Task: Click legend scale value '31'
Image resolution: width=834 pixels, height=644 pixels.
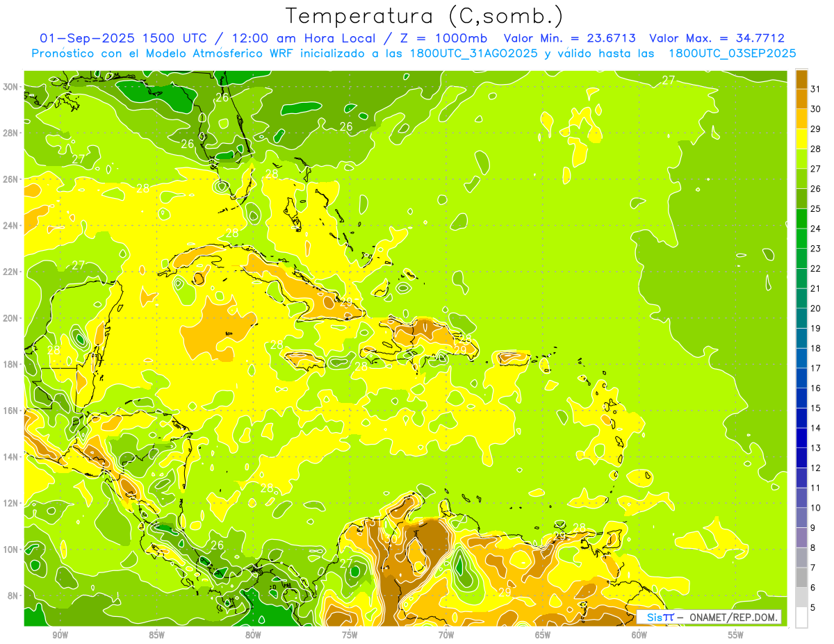Action: (x=816, y=89)
